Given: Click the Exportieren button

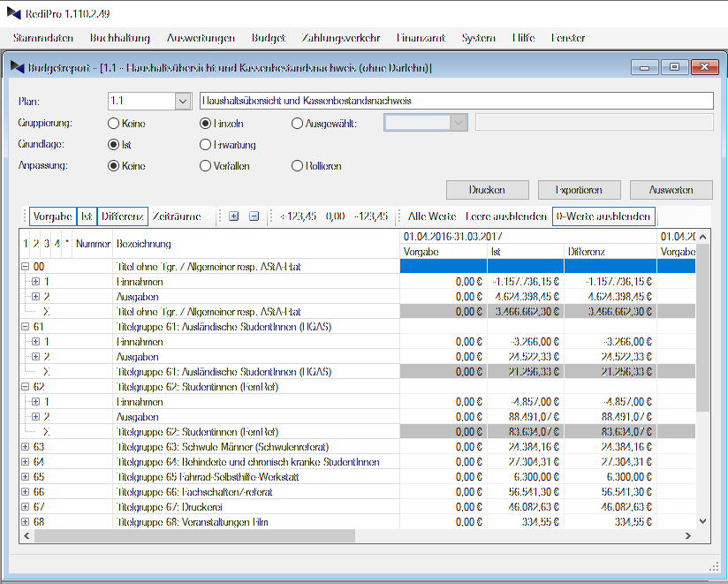Looking at the screenshot, I should (x=579, y=190).
